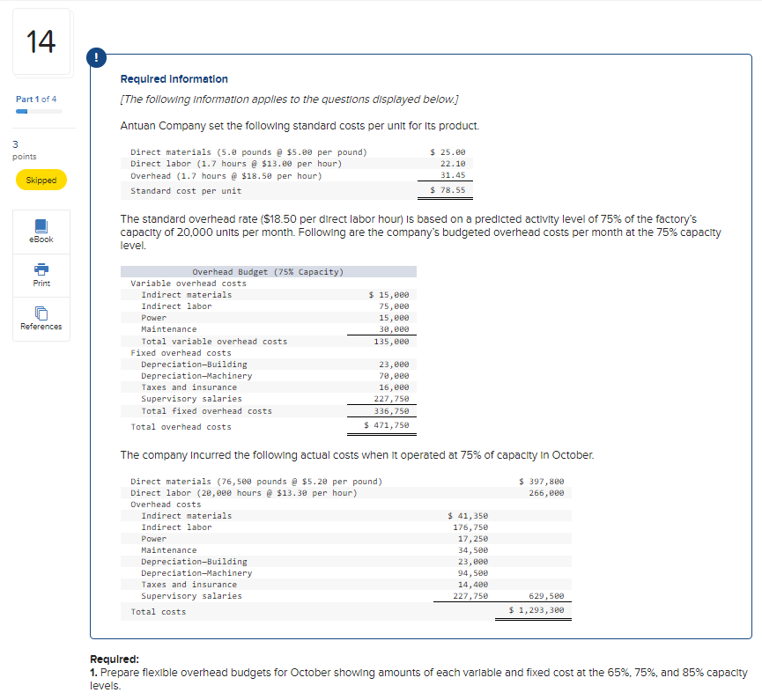Click the Direct labor 1.7 hours row
The height and width of the screenshot is (700, 762).
[297, 164]
